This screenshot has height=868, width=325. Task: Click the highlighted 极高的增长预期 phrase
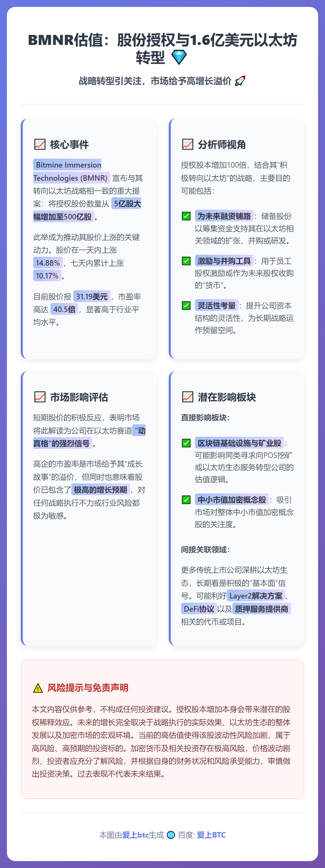(x=100, y=490)
